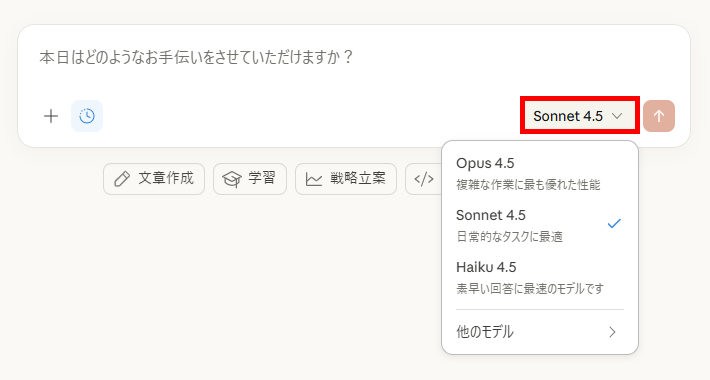Select Opus 4.5 from the model list
The width and height of the screenshot is (710, 380).
click(539, 173)
